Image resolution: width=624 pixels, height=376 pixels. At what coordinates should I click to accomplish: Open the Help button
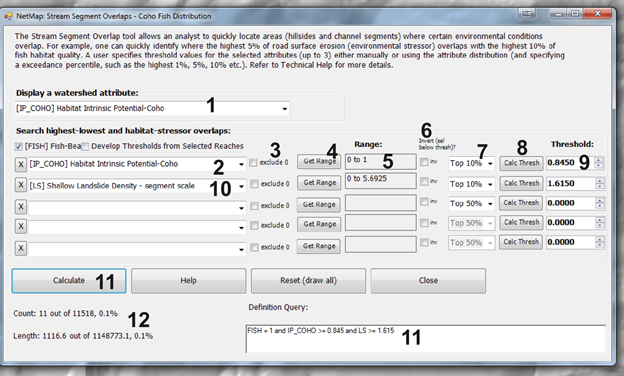pos(189,281)
